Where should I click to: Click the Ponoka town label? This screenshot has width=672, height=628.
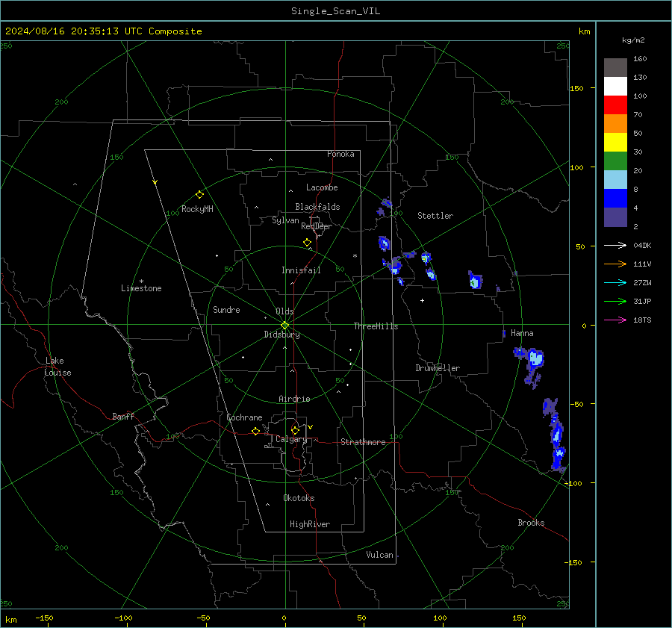340,154
